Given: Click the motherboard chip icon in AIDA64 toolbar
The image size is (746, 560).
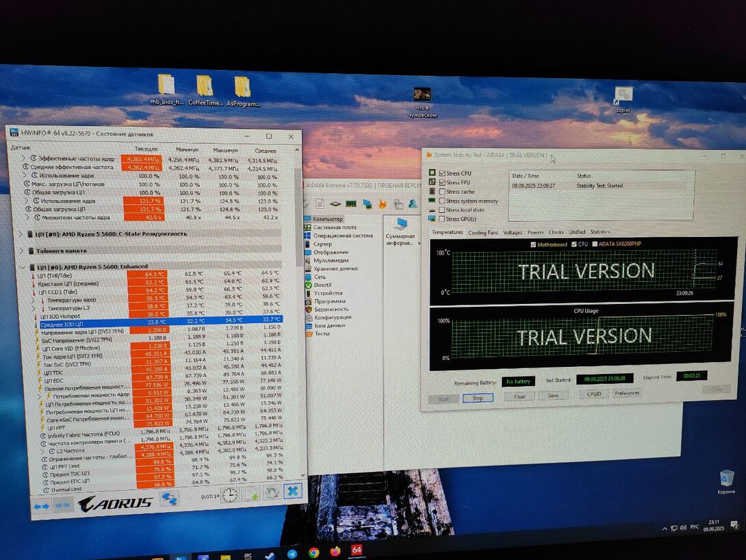Looking at the screenshot, I should pos(335,203).
